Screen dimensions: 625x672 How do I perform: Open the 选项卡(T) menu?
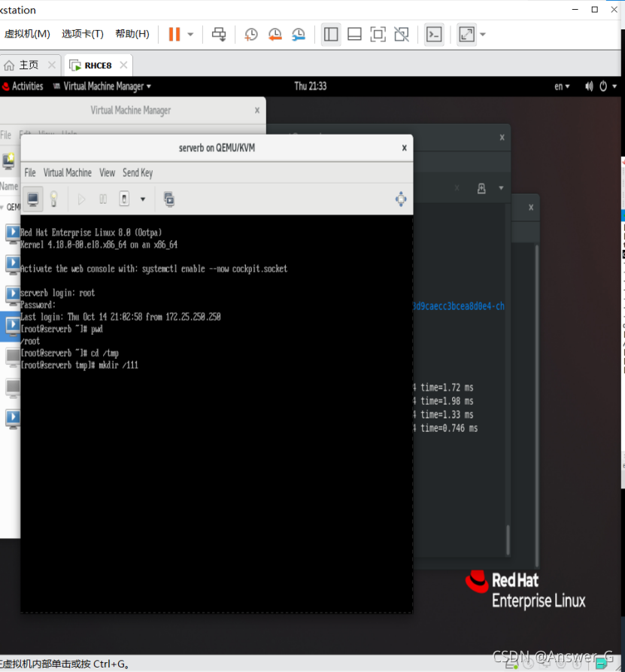pos(83,34)
